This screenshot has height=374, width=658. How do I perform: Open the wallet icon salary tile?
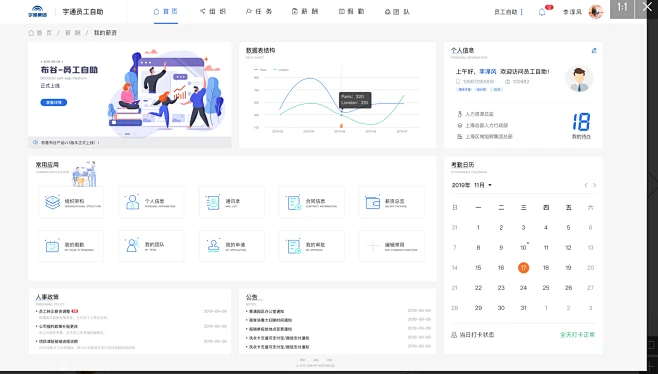392,202
